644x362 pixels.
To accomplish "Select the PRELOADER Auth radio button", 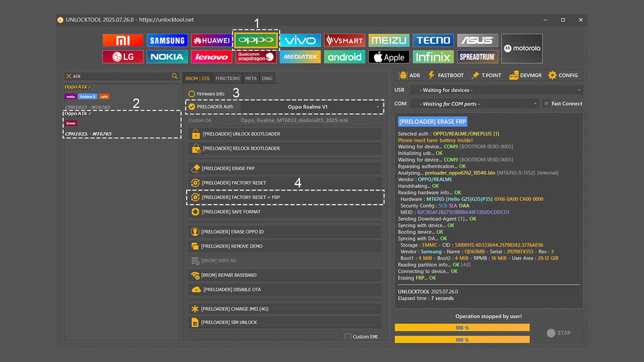I will (x=192, y=107).
